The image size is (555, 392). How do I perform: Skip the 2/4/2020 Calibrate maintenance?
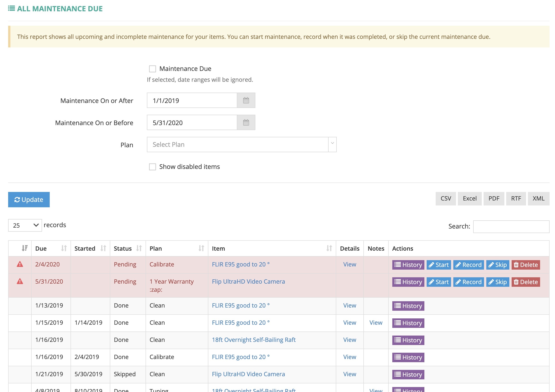tap(497, 265)
